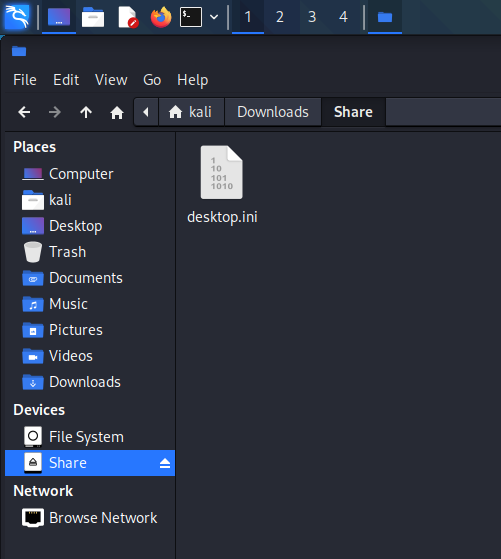The height and width of the screenshot is (559, 501).
Task: Eject the Share device
Action: (165, 463)
